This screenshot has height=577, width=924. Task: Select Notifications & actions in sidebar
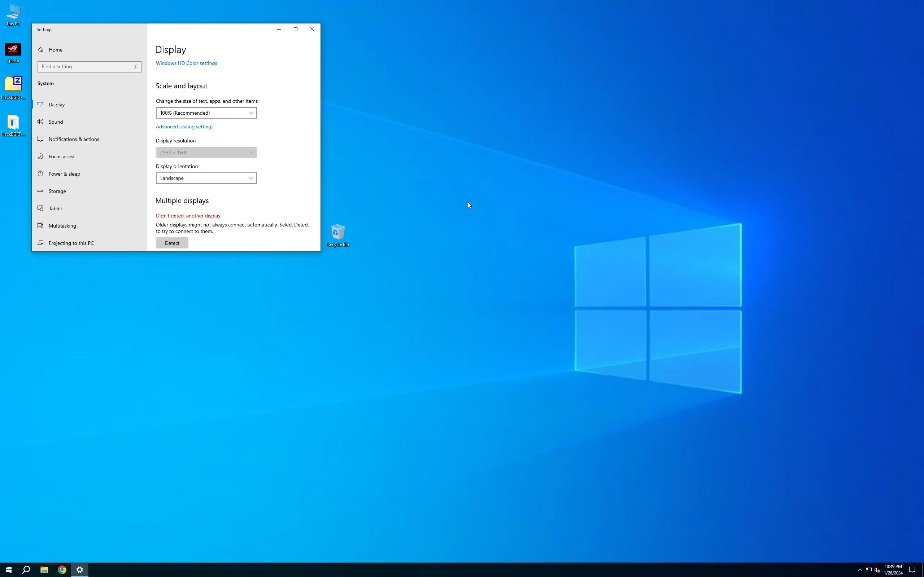[x=74, y=139]
